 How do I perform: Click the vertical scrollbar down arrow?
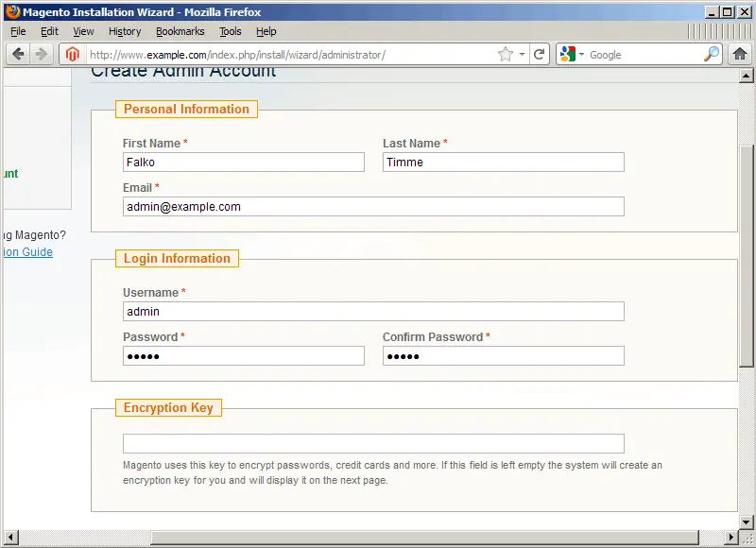pyautogui.click(x=746, y=522)
